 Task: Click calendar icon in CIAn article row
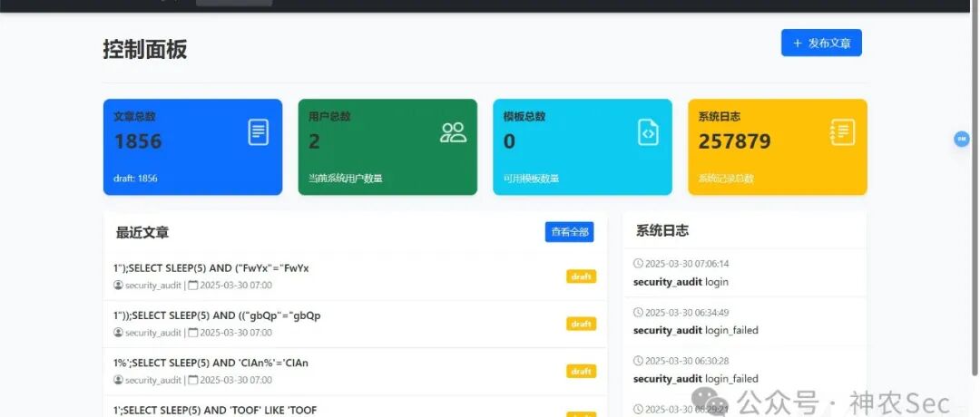(193, 380)
